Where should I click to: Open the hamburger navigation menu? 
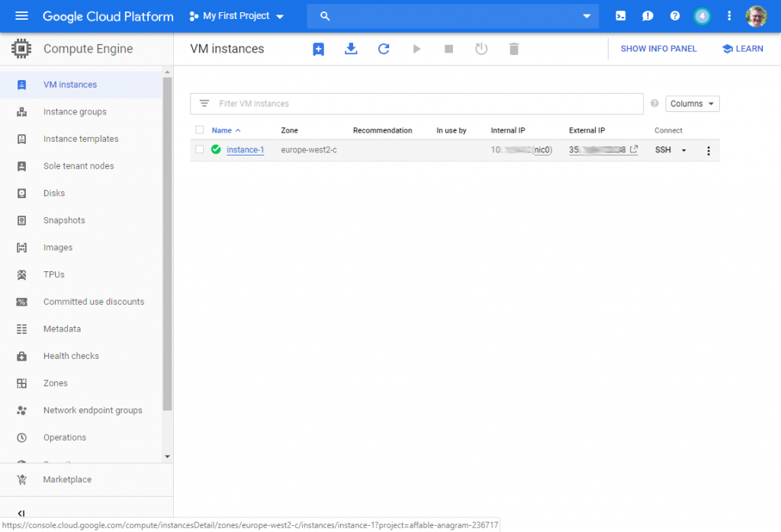[x=21, y=16]
